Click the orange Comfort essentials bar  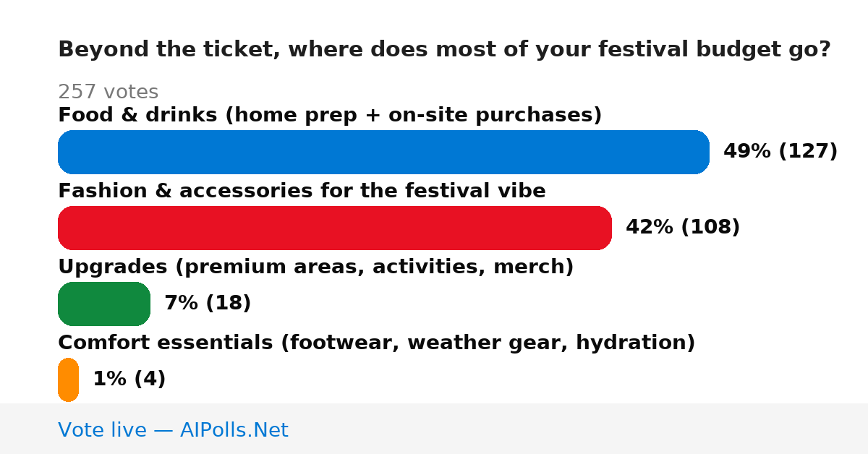click(x=68, y=380)
